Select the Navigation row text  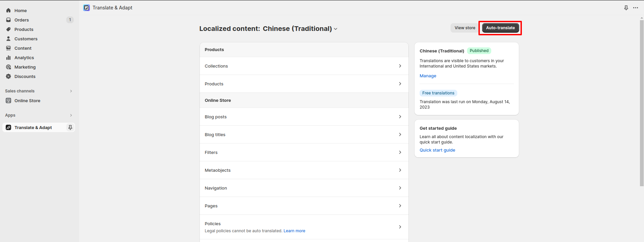tap(216, 188)
